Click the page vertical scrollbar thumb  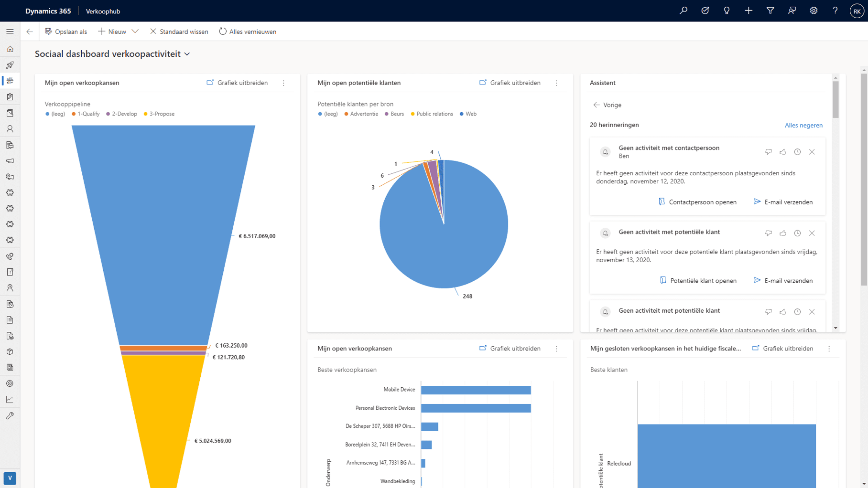coord(864,180)
